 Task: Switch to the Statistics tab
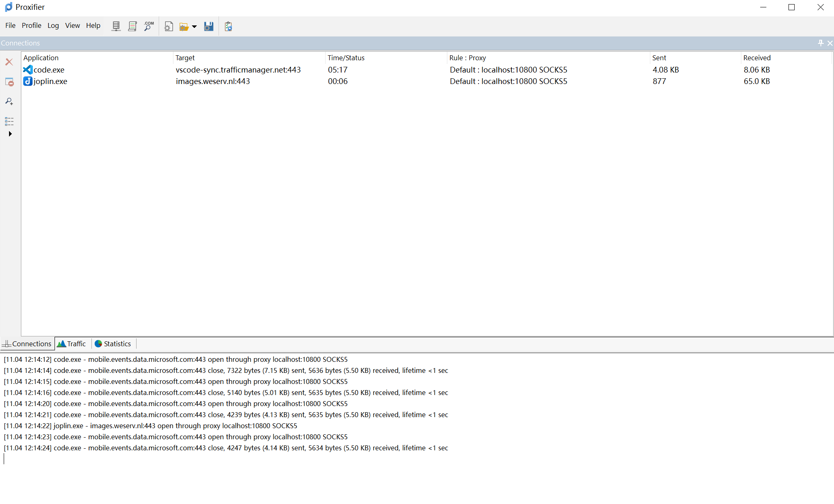113,344
